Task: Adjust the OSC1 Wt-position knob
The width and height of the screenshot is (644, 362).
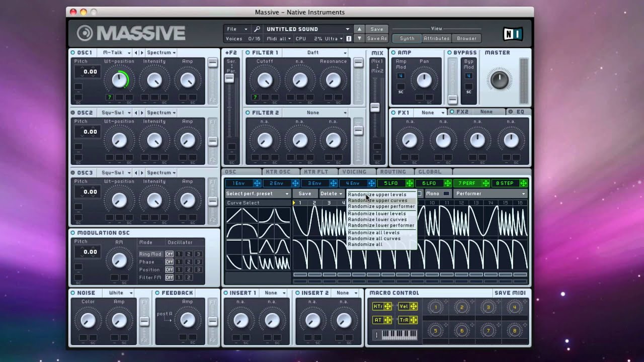Action: (x=119, y=79)
